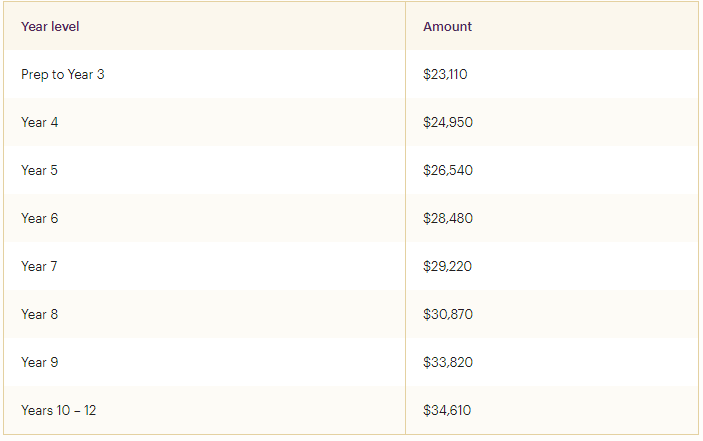
Task: Select the $23,110 amount cell
Action: click(445, 74)
